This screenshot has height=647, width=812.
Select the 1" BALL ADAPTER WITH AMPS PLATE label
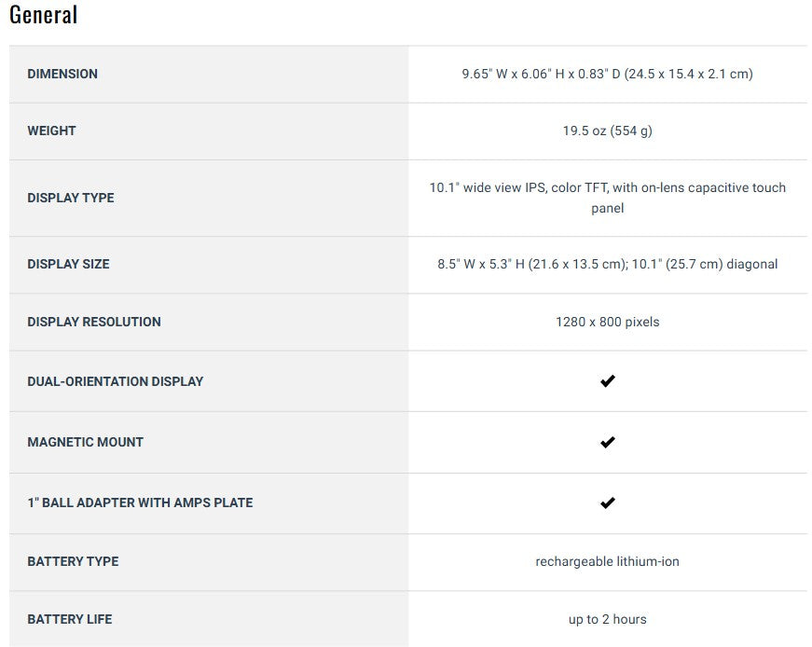pos(140,502)
